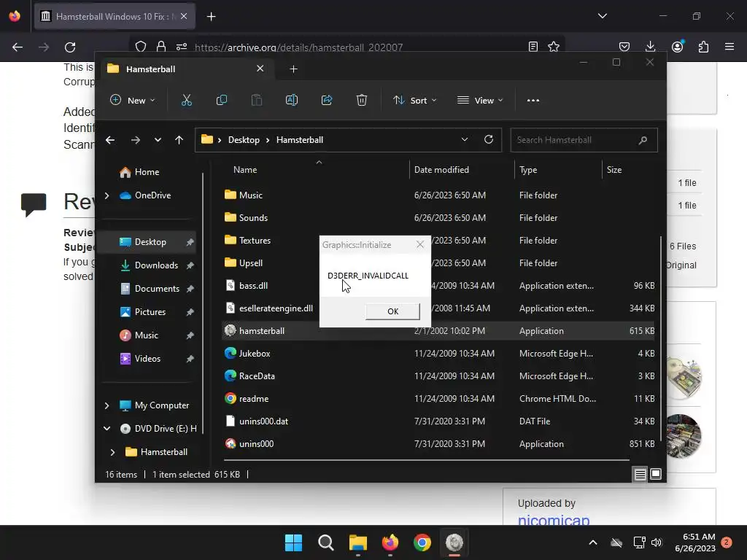Open the volume control in system tray
This screenshot has width=747, height=560.
(x=657, y=542)
